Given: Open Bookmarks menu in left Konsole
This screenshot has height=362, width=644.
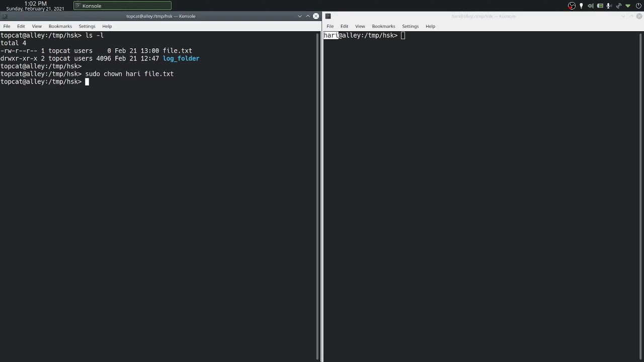Looking at the screenshot, I should tap(60, 26).
